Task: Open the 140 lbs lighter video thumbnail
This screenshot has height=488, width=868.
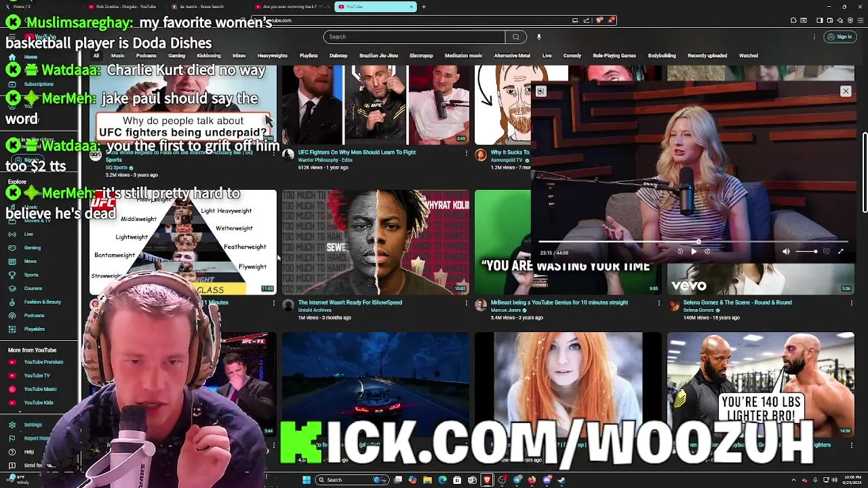Action: point(761,384)
